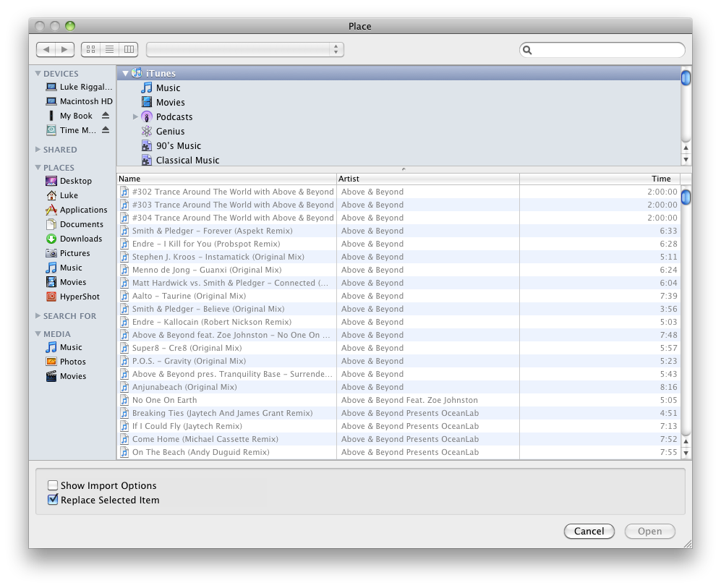
Task: Select Macintosh HD in Devices
Action: 79,101
